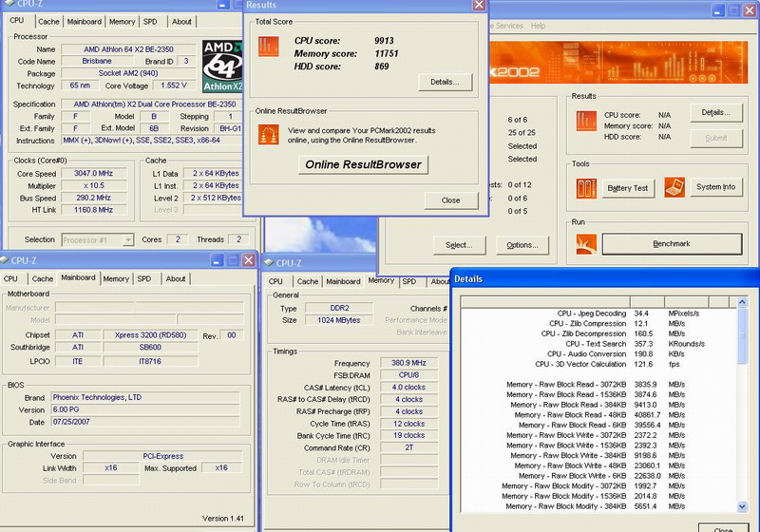The image size is (760, 532).
Task: Click the Submit button in PCMark
Action: click(716, 138)
